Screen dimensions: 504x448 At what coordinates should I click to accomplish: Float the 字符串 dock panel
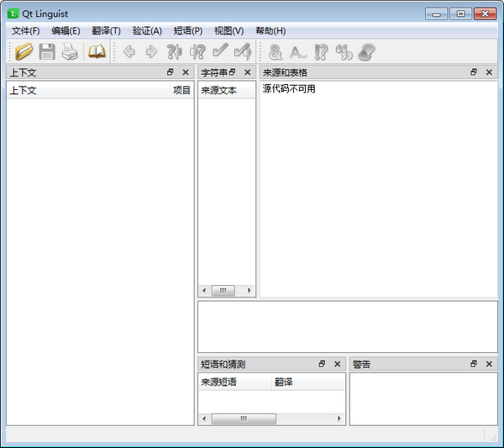(x=232, y=72)
